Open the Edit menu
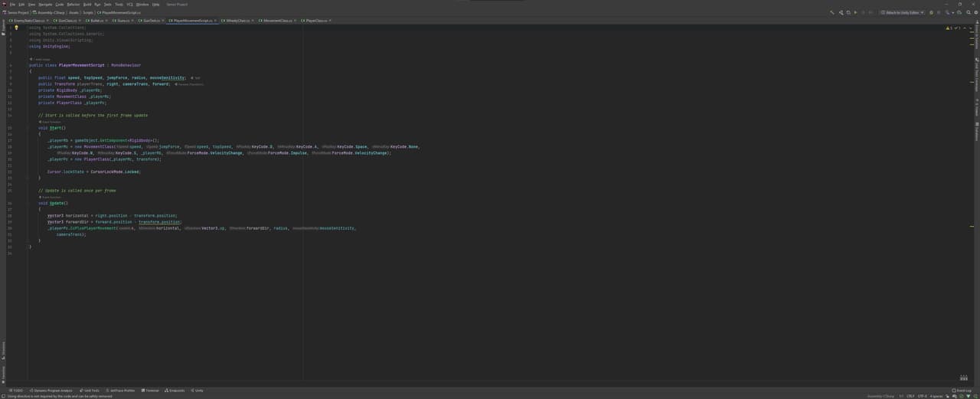980x399 pixels. coord(21,4)
